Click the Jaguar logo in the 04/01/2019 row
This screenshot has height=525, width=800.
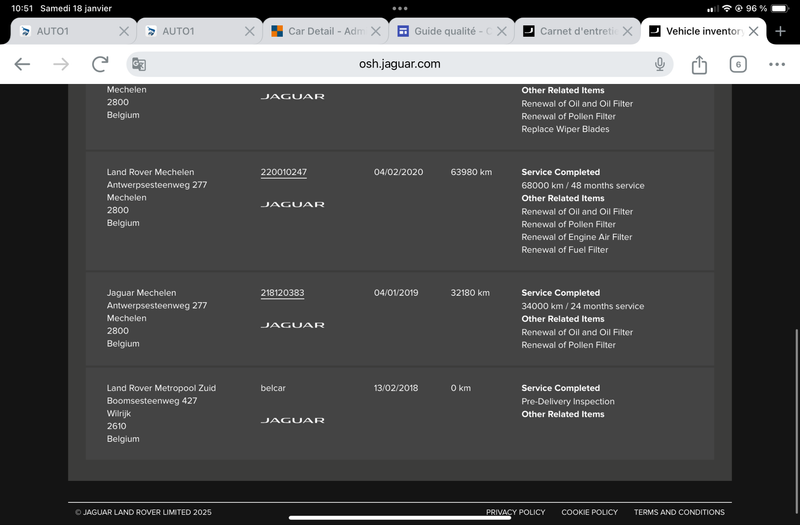click(x=292, y=325)
